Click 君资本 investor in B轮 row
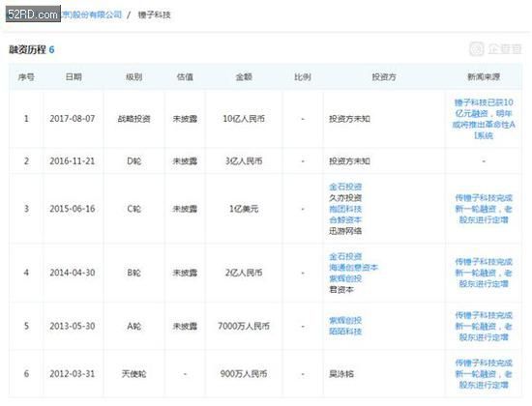Screen dimensions: 532x406 [x=341, y=290]
